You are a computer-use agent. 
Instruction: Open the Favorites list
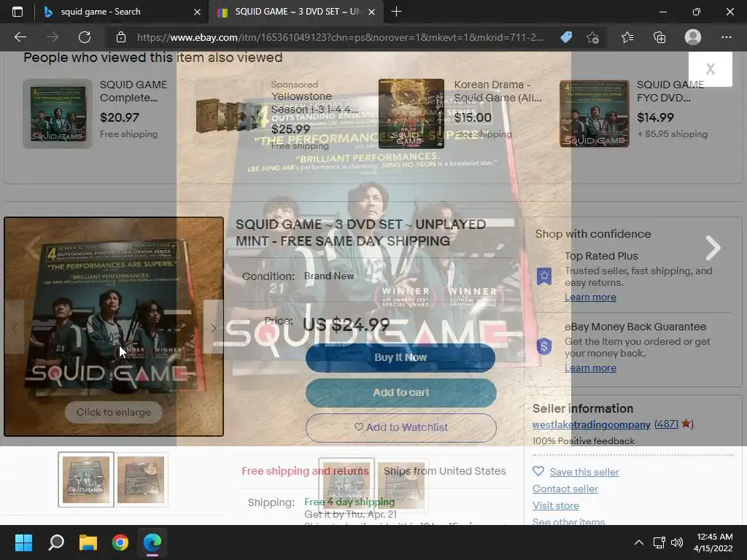[627, 37]
